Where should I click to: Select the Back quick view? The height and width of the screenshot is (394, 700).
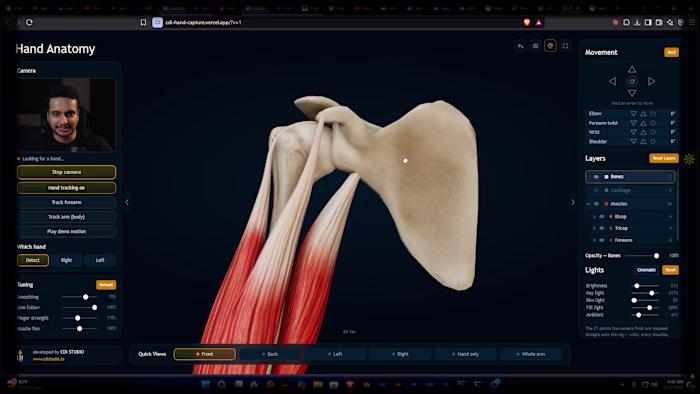tap(270, 354)
